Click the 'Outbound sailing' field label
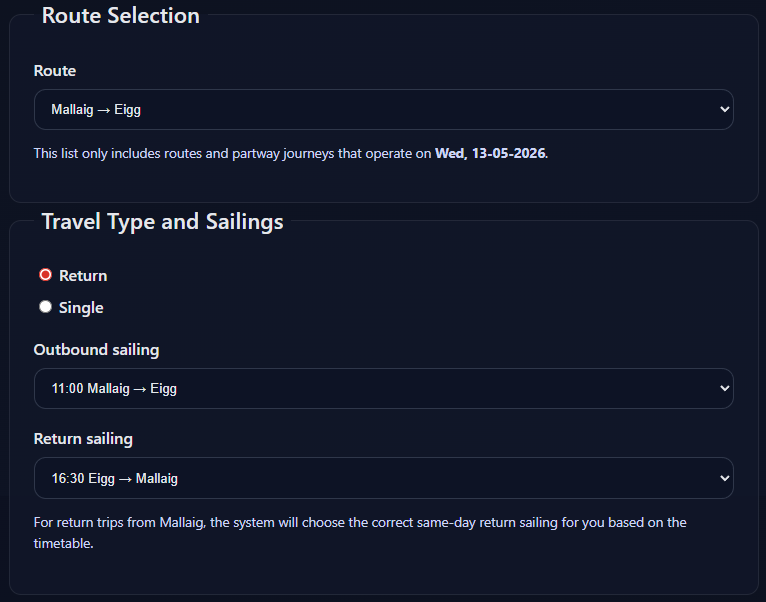Viewport: 766px width, 602px height. pos(96,350)
